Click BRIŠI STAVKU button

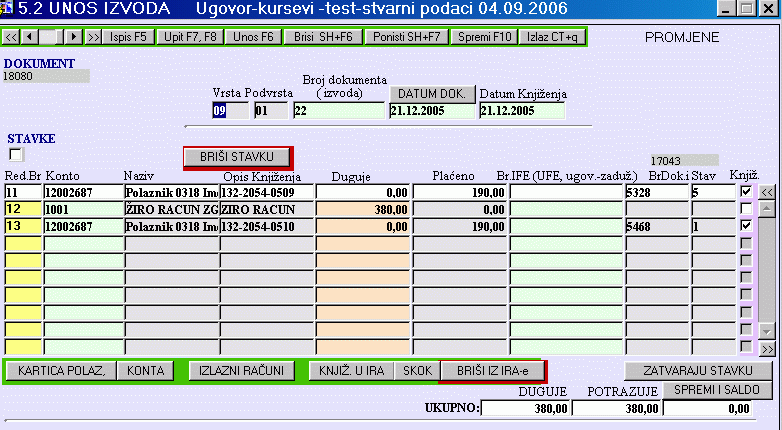point(237,157)
